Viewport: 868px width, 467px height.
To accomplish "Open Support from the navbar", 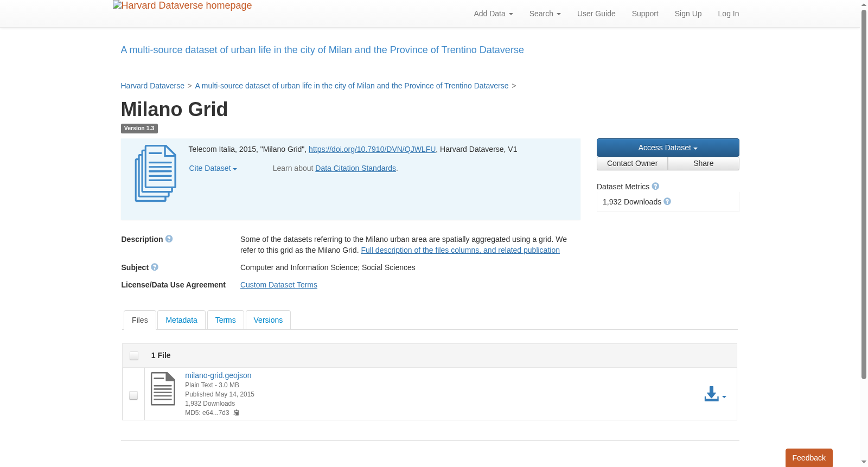I will coord(645,14).
